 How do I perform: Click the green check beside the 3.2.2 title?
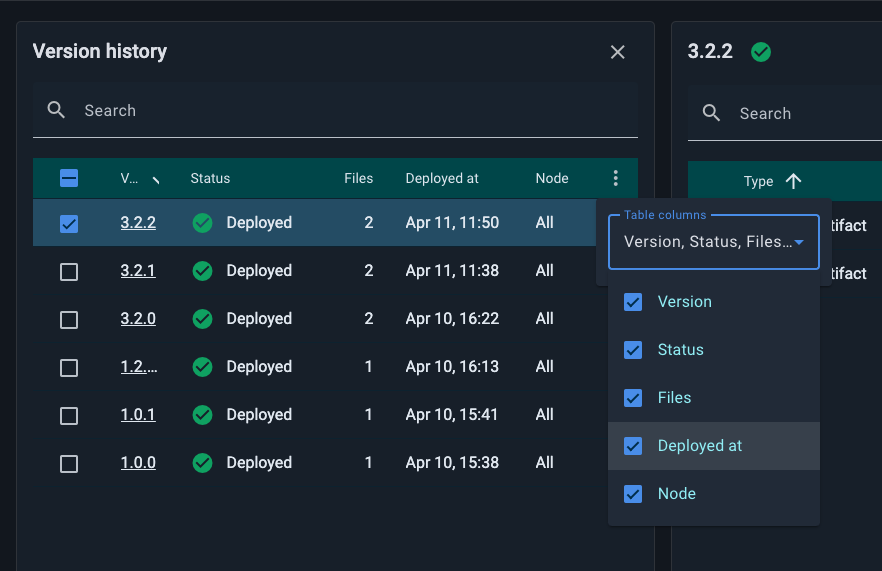coord(761,52)
